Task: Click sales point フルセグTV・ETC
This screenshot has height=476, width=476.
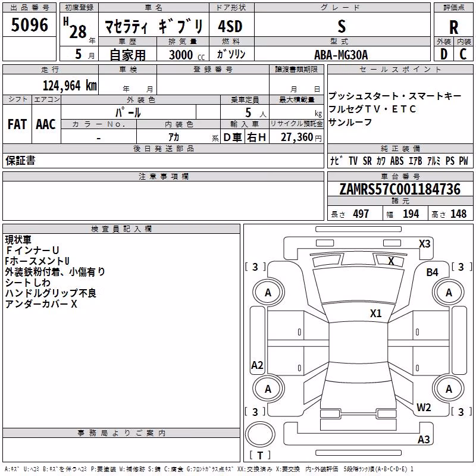Action: coord(372,109)
